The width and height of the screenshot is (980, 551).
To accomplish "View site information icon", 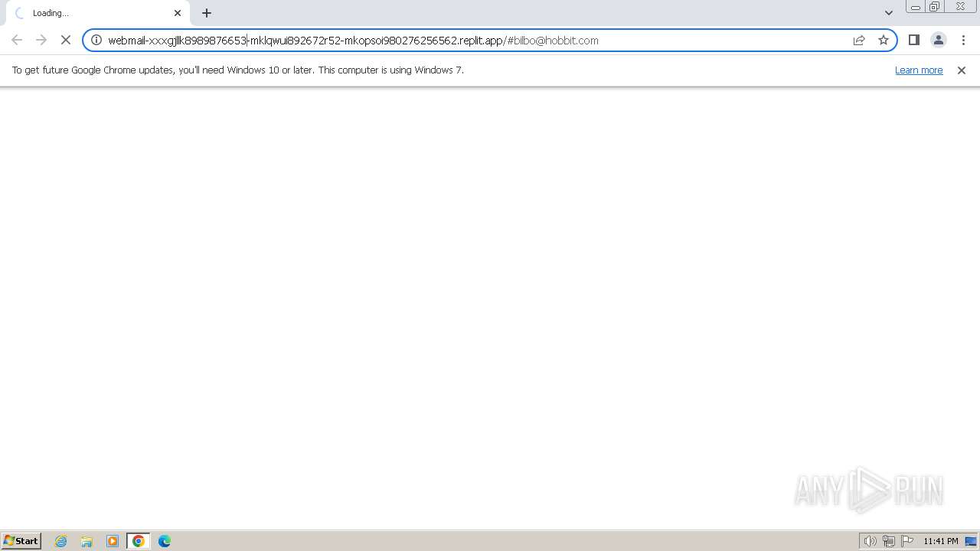I will (x=96, y=40).
